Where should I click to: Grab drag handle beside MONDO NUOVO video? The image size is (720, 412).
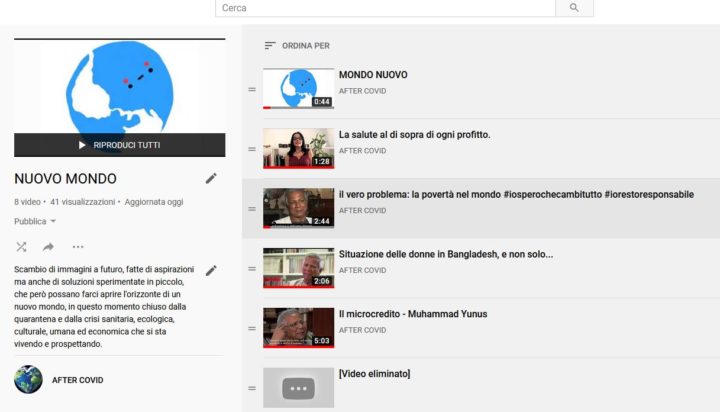252,89
